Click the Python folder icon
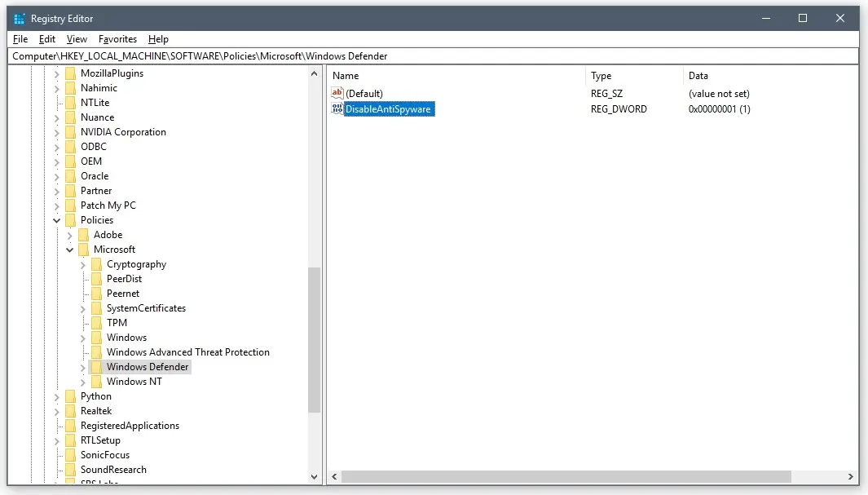The image size is (868, 495). (70, 396)
